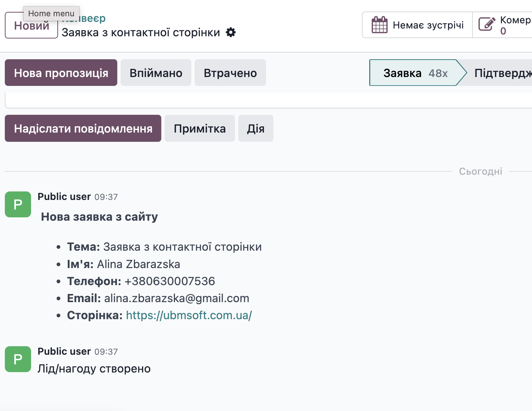Screen dimensions: 532x411
Task: Open the Дія activity tab
Action: tap(256, 128)
